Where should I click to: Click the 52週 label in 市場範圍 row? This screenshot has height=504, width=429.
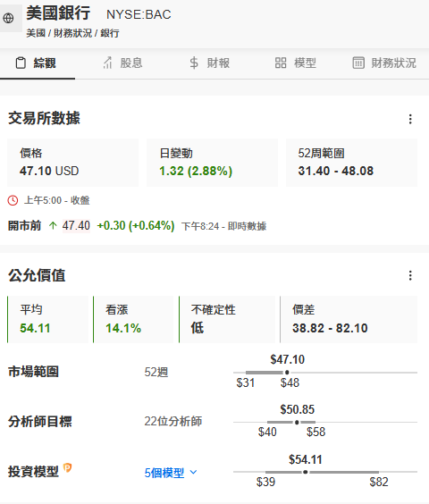[156, 373]
